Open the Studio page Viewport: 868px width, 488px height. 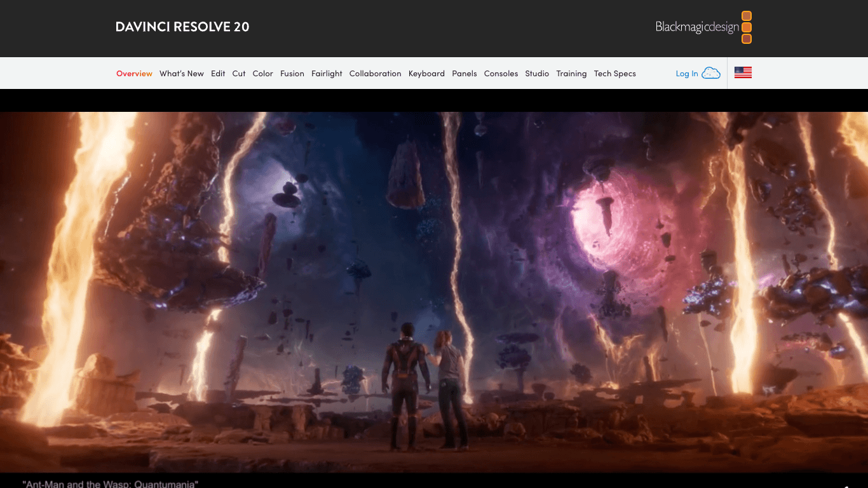537,74
